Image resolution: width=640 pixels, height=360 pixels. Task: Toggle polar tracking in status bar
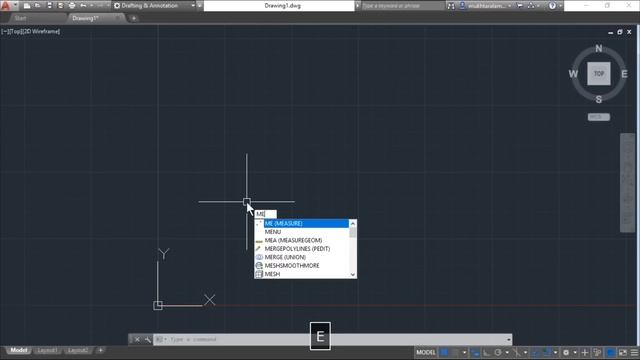coord(498,352)
